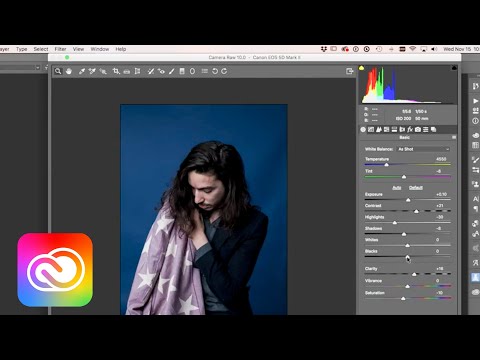The width and height of the screenshot is (480, 360).
Task: Rotate image counterclockwise
Action: tap(215, 71)
